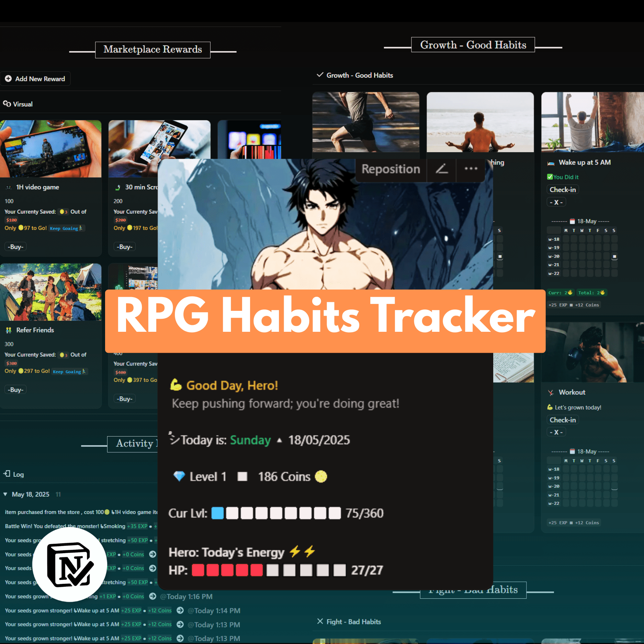The image size is (644, 644).
Task: Click the Let's grown today! status text
Action: (578, 407)
